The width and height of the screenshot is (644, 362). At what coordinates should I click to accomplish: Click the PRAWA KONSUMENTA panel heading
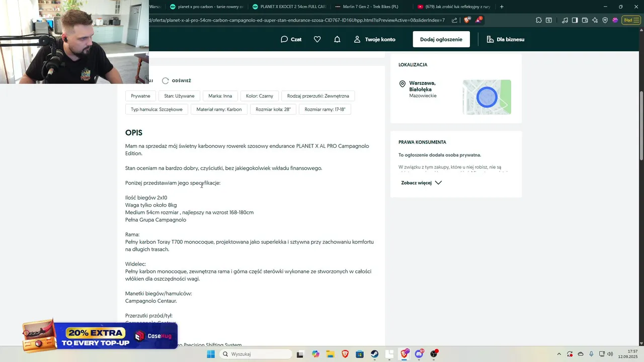pos(423,142)
